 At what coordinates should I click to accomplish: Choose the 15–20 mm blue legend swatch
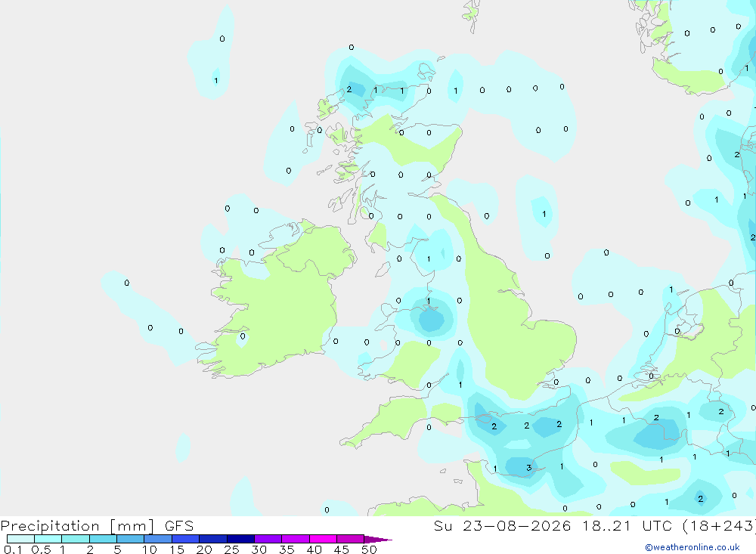(x=185, y=539)
